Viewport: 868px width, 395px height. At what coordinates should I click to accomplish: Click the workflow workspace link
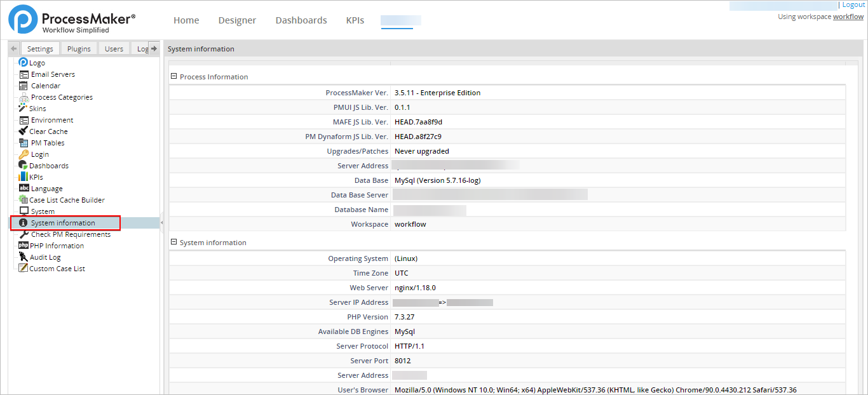point(848,17)
